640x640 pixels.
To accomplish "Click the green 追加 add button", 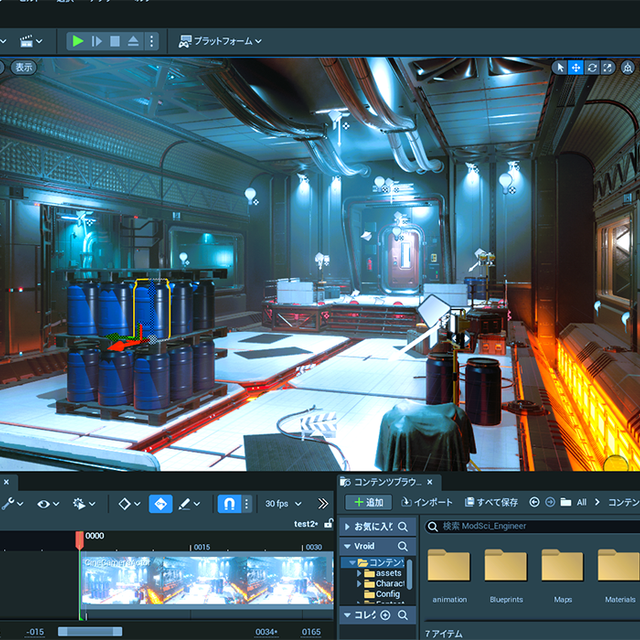I will [x=369, y=502].
